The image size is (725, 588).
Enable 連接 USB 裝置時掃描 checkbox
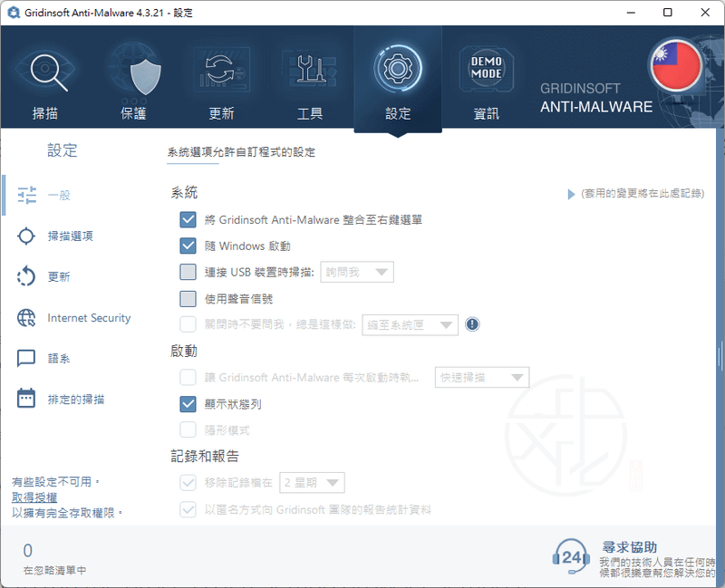pos(188,272)
